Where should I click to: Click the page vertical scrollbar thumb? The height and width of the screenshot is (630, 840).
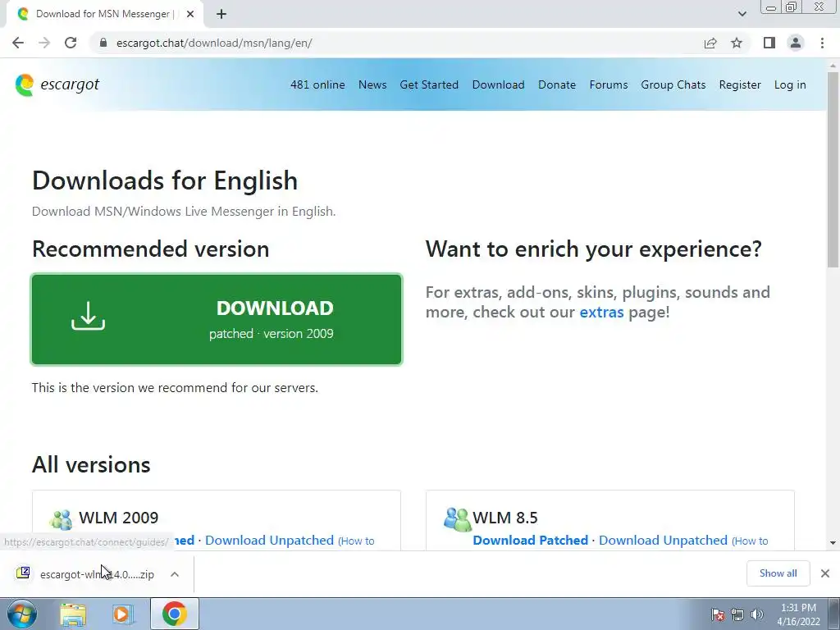click(833, 169)
